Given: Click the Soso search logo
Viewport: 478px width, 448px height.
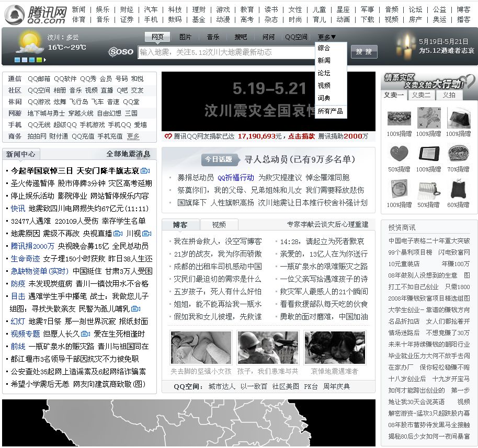Looking at the screenshot, I should click(121, 52).
